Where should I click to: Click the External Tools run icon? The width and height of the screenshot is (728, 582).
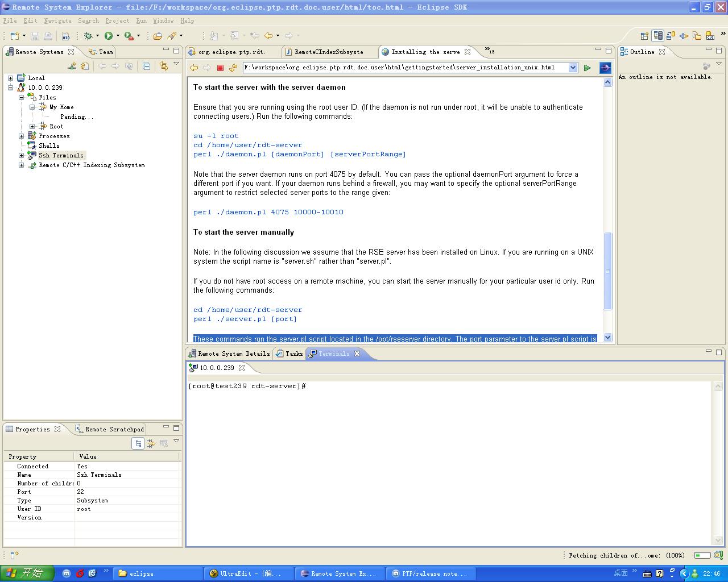tap(129, 36)
